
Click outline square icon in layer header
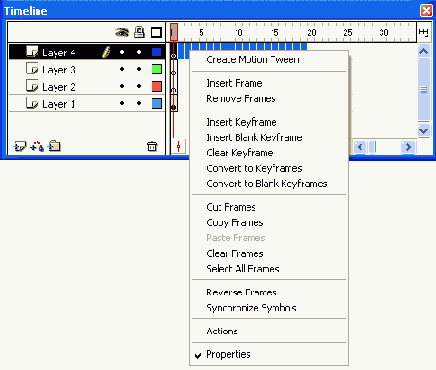[x=156, y=33]
